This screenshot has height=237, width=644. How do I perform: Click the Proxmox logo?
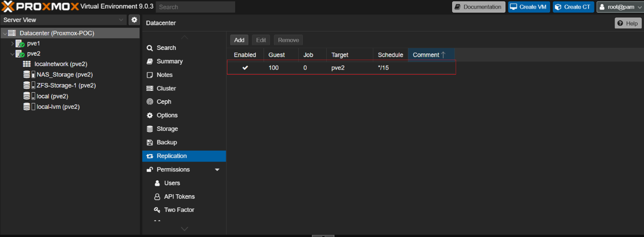[x=40, y=6]
